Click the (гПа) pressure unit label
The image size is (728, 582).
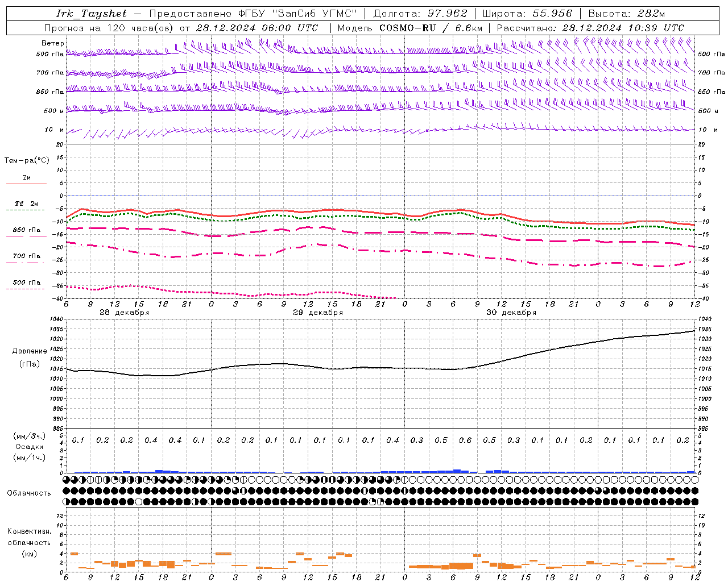(30, 364)
